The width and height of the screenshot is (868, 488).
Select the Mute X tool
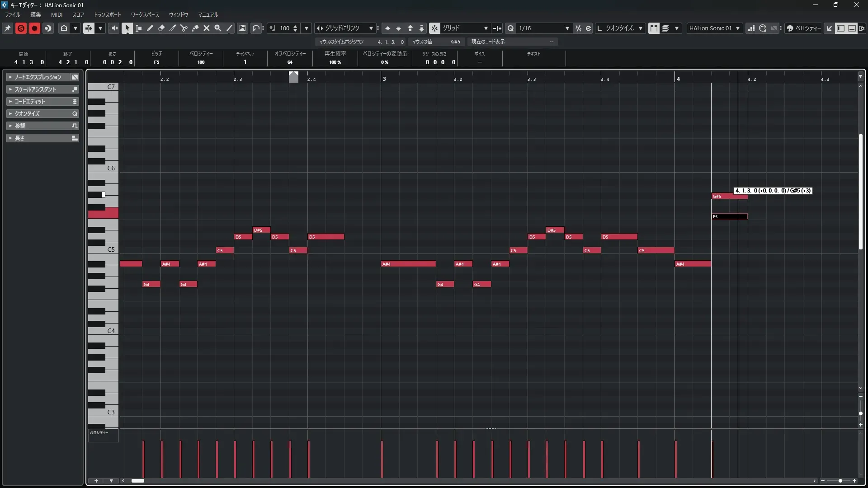click(x=207, y=28)
